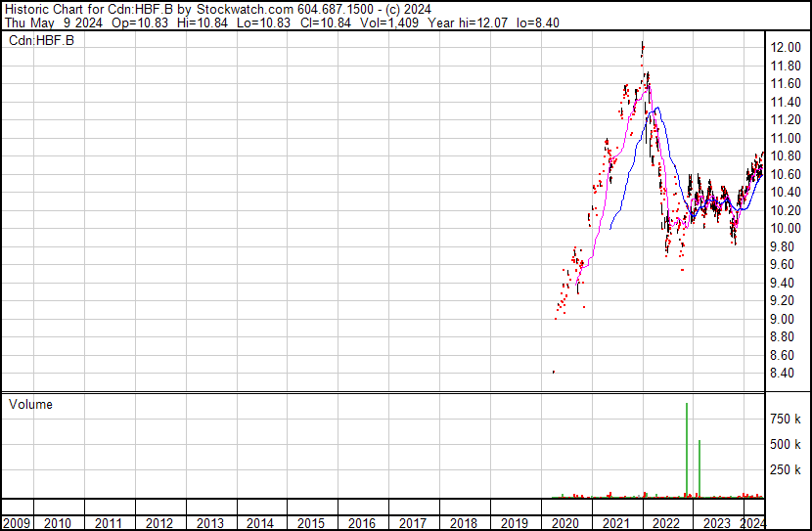Screen dimensions: 812x531
Task: Select the 2024 year label
Action: (x=753, y=523)
